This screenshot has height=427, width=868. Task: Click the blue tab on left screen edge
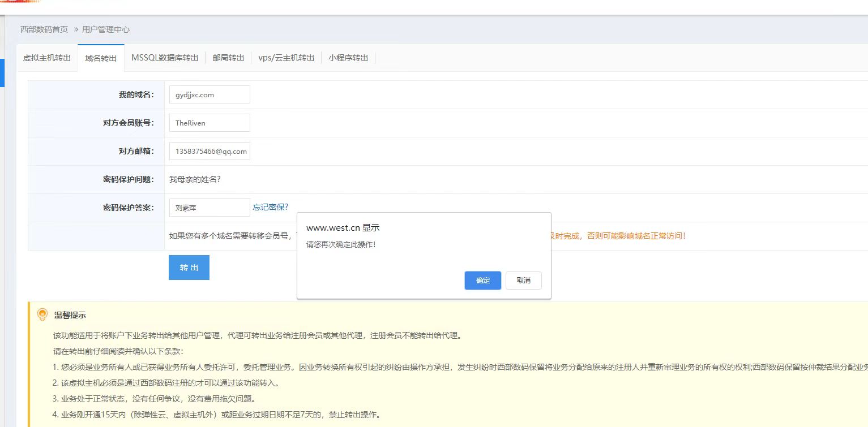(3, 72)
